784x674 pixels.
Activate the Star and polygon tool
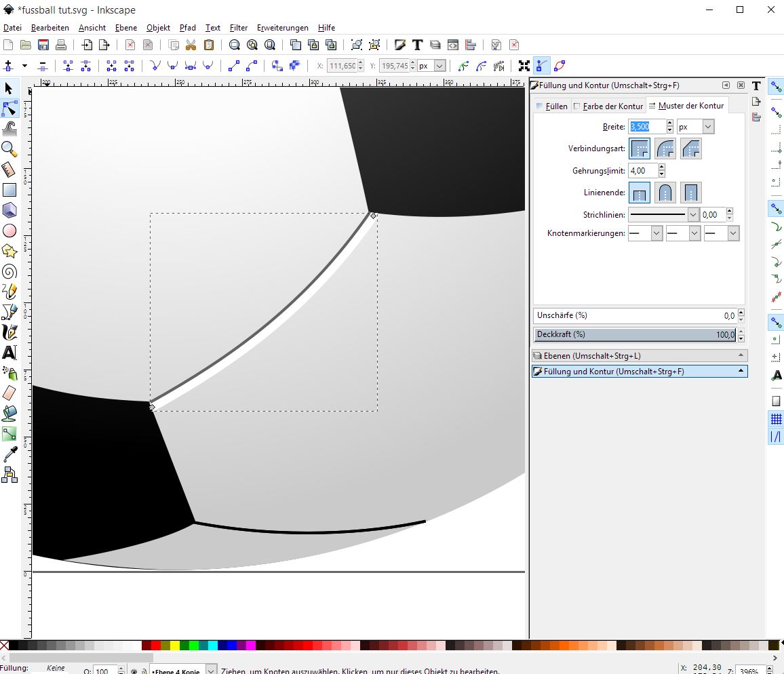9,251
